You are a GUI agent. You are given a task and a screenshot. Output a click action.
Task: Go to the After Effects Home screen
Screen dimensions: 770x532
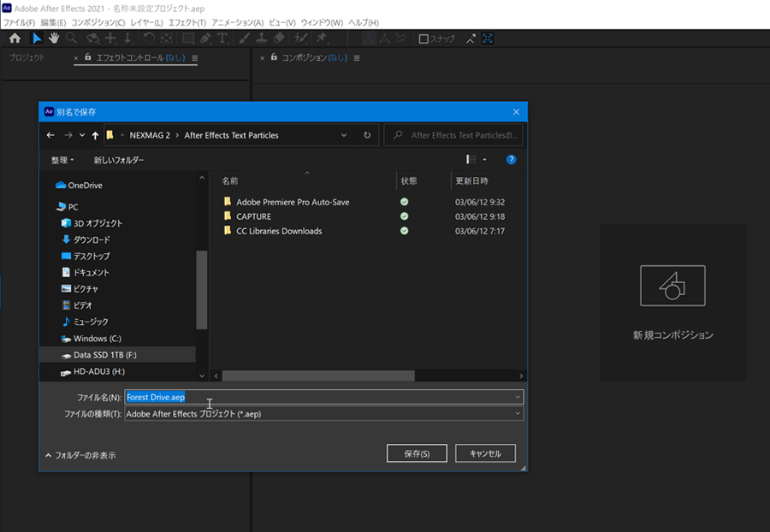pyautogui.click(x=15, y=38)
